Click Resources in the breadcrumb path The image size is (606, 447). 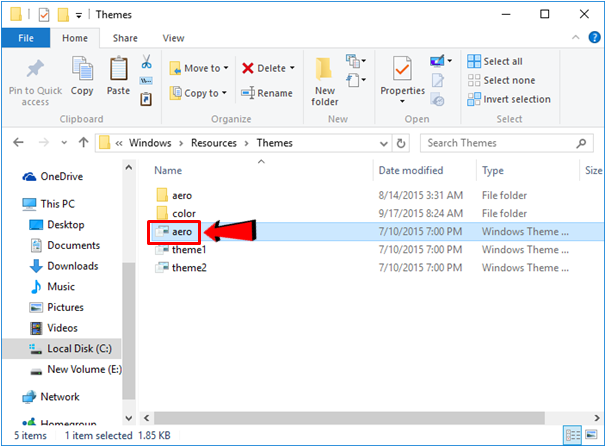click(x=214, y=143)
